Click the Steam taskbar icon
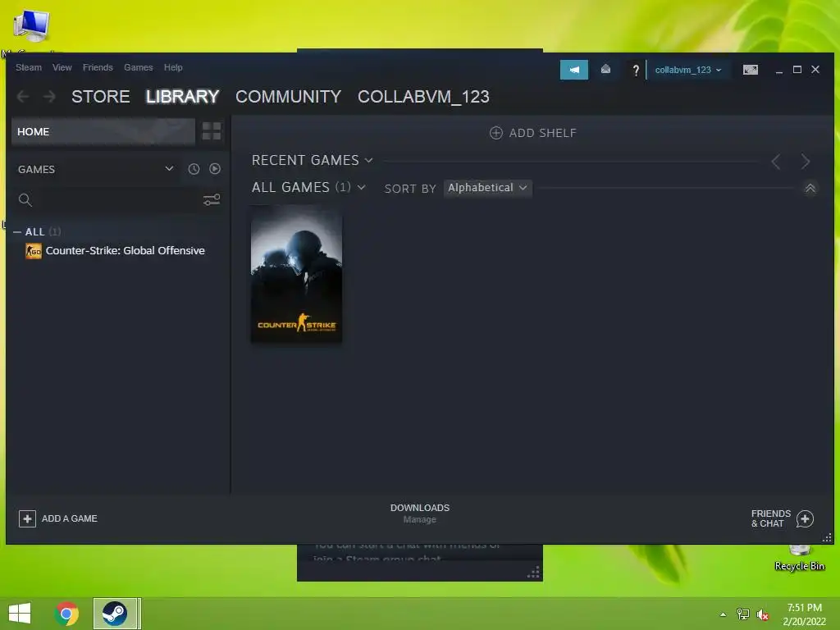The height and width of the screenshot is (630, 840). [115, 614]
